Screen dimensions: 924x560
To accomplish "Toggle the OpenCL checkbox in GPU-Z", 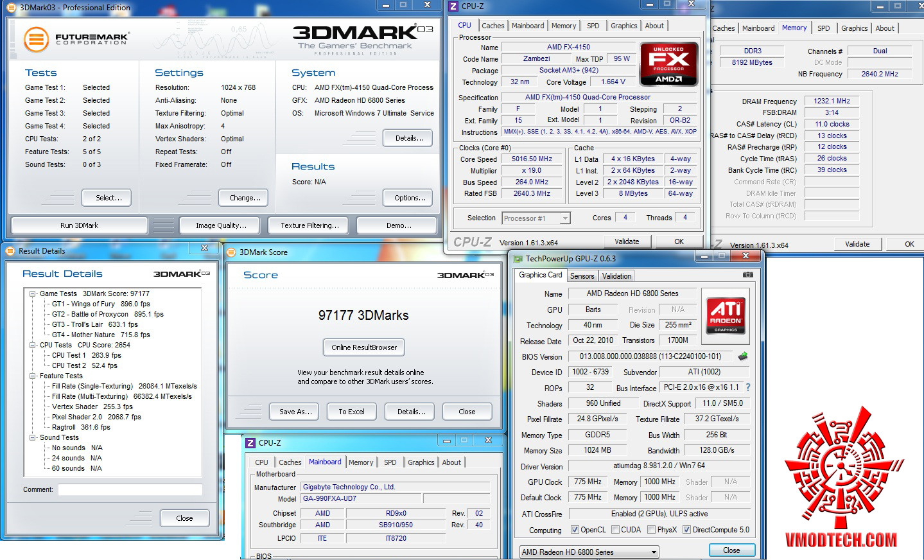I will coord(575,530).
